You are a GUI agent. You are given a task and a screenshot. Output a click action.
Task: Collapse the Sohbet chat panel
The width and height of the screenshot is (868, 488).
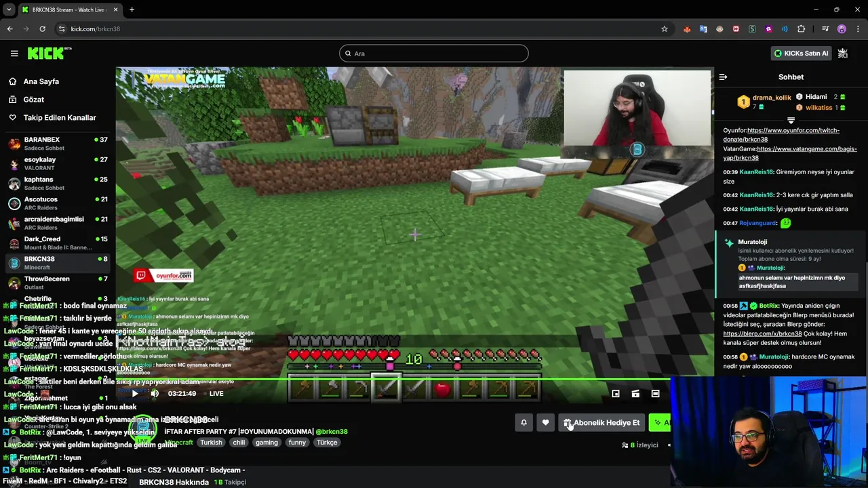[723, 77]
